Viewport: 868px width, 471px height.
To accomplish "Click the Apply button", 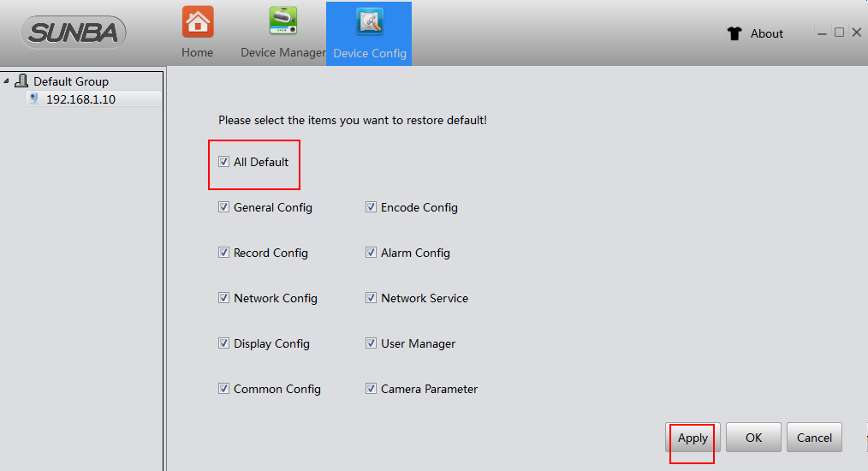I will pos(693,438).
